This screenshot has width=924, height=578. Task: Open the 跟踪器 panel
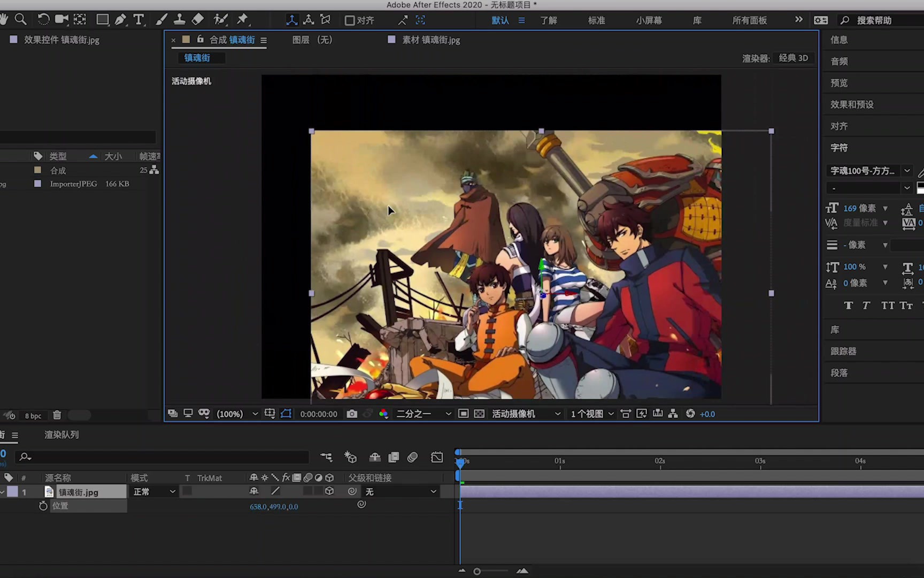pyautogui.click(x=844, y=351)
